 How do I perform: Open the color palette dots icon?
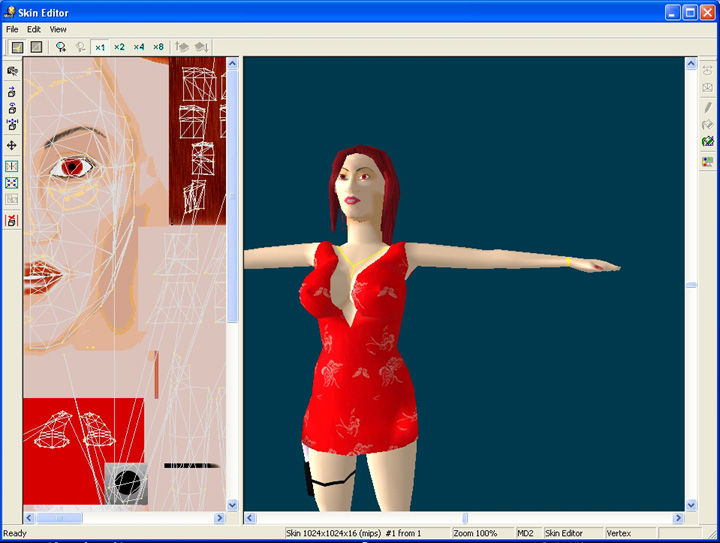(708, 162)
